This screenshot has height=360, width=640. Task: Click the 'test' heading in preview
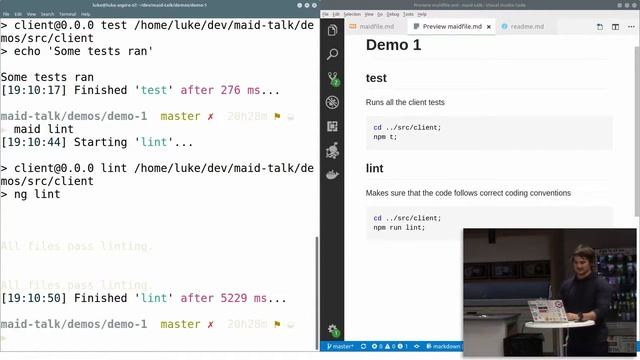tap(376, 78)
